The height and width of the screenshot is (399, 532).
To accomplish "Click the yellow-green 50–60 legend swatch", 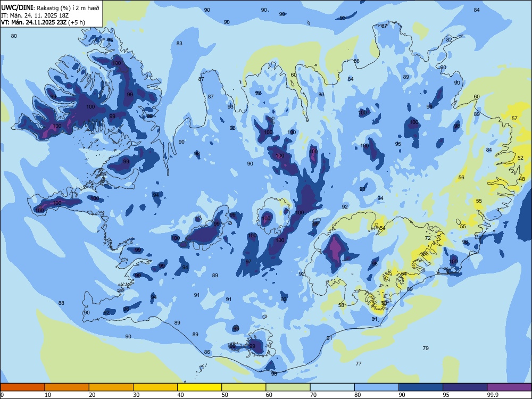I will pyautogui.click(x=244, y=387).
